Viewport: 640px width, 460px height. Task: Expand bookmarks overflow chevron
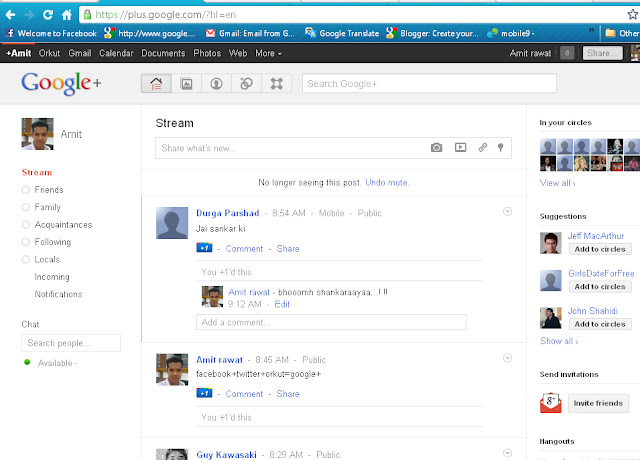click(591, 30)
